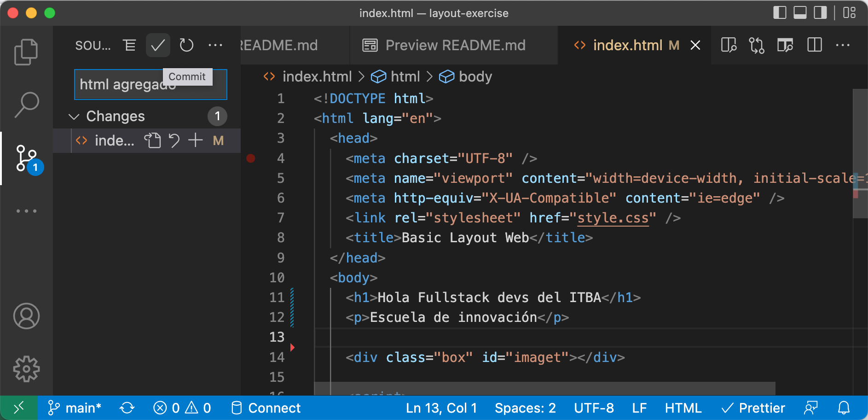This screenshot has width=868, height=420.
Task: Show additional views ellipsis in activity bar
Action: [26, 211]
